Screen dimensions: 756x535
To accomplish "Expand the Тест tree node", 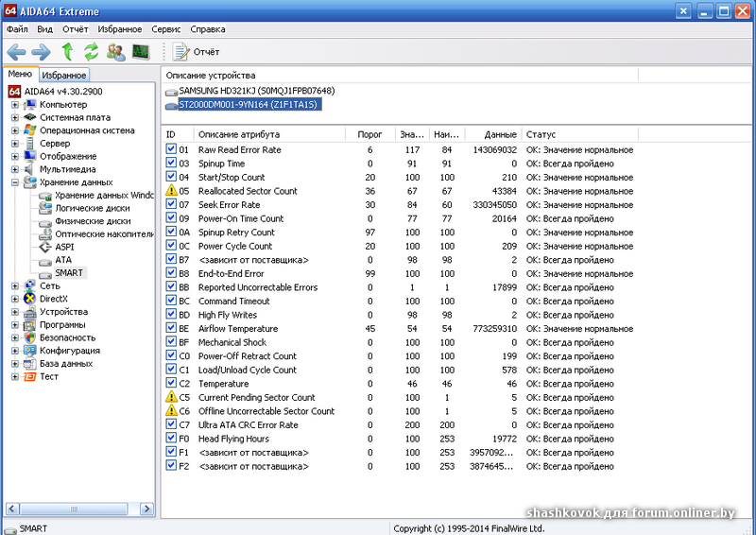I will [15, 377].
